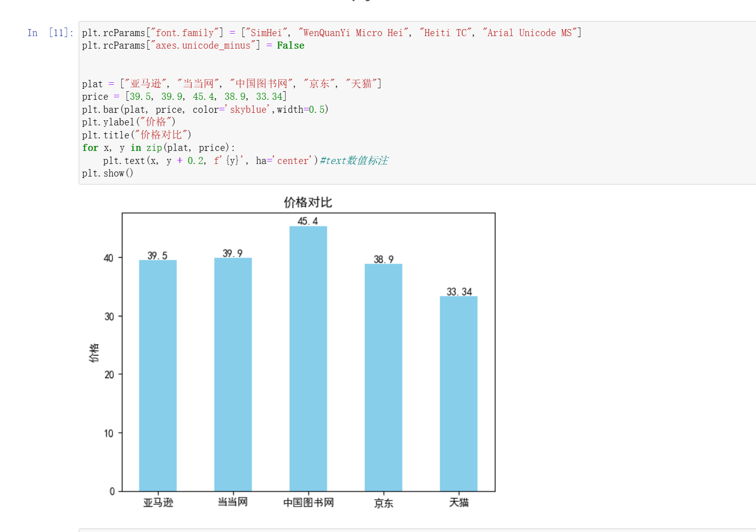Viewport: 756px width, 532px height.
Task: Click the tallest 中国图书网 bar
Action: [308, 351]
